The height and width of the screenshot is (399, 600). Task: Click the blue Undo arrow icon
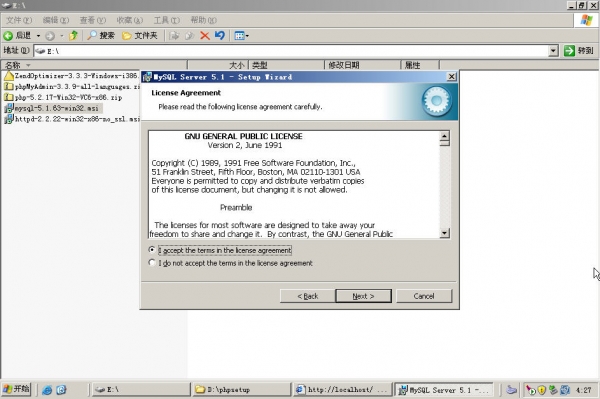pyautogui.click(x=220, y=36)
